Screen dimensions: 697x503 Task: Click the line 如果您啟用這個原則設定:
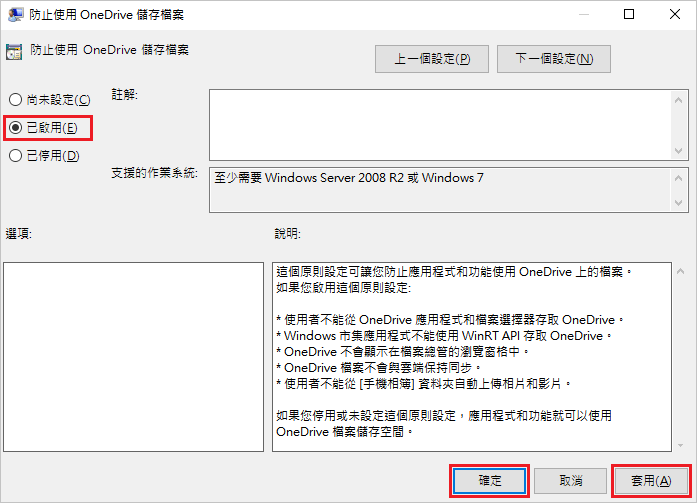(x=344, y=287)
